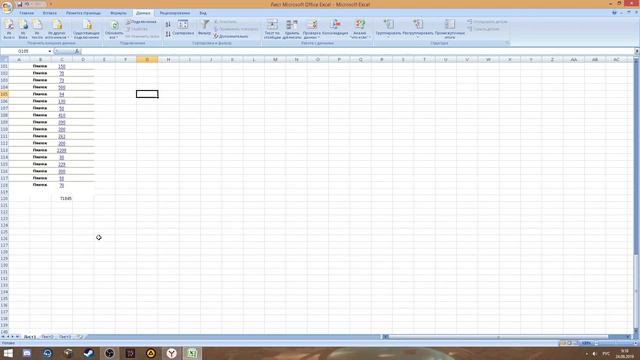Switch to Sheet1 tab
The height and width of the screenshot is (360, 640).
coord(29,337)
